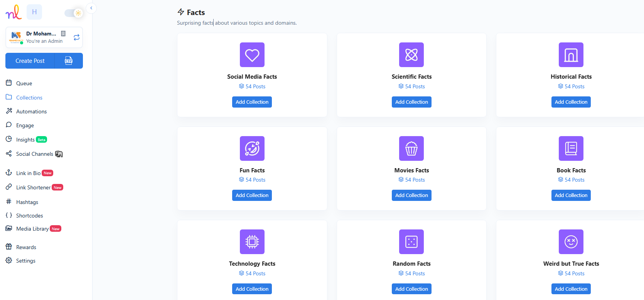644x300 pixels.
Task: Open Automations in the sidebar
Action: coord(31,111)
